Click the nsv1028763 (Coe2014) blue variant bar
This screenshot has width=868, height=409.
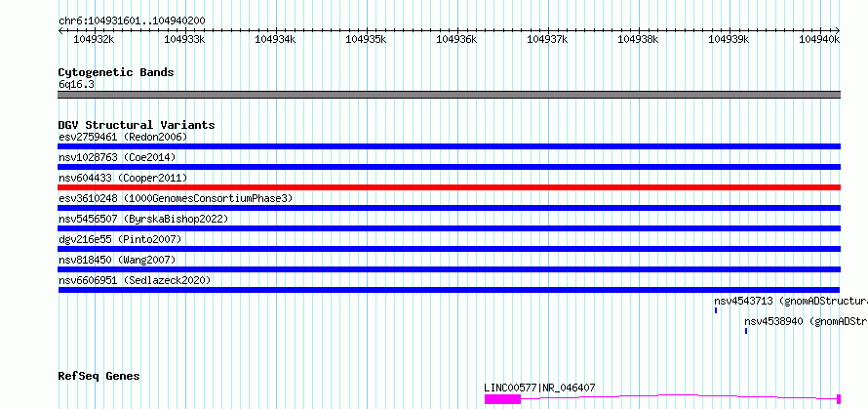(x=449, y=167)
